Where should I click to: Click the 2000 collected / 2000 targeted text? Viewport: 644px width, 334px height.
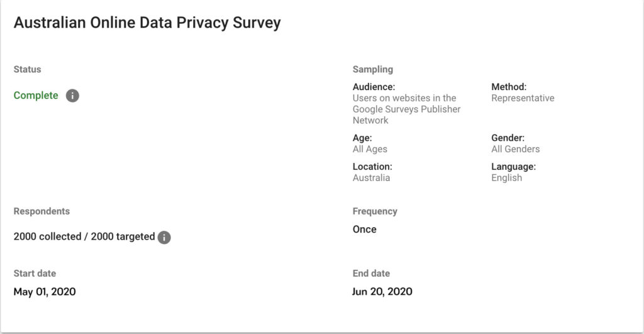(x=84, y=237)
